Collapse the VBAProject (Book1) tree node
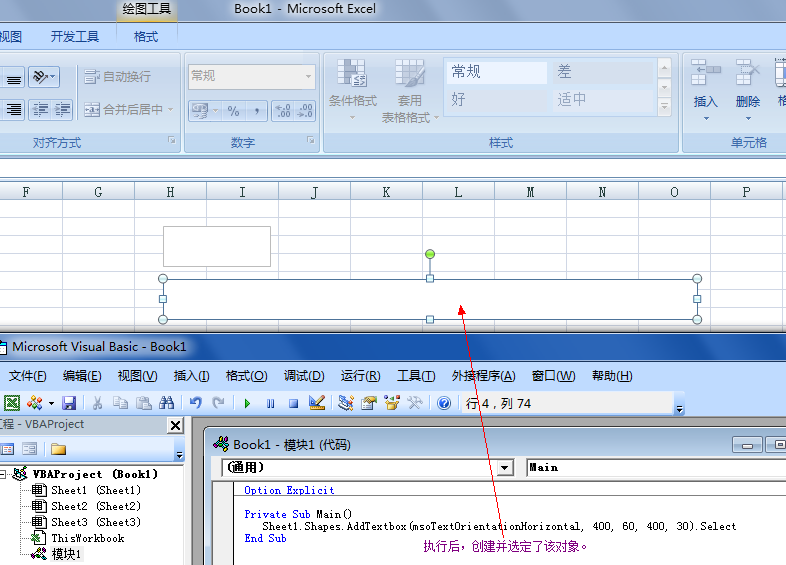 3,474
